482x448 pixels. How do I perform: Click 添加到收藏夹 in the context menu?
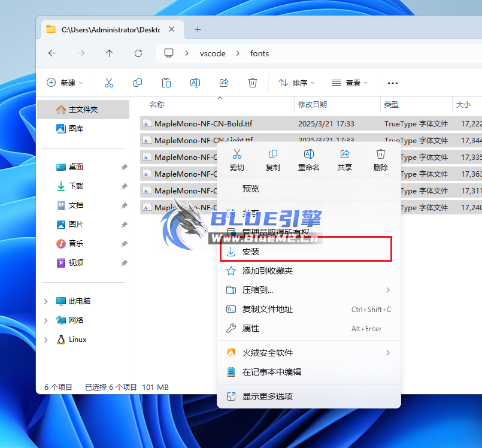coord(268,270)
